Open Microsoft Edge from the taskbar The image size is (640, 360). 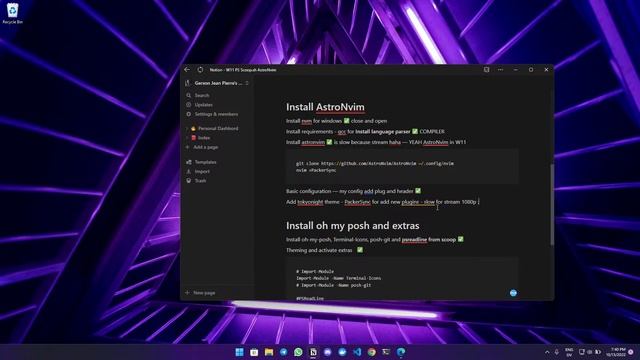click(x=401, y=352)
